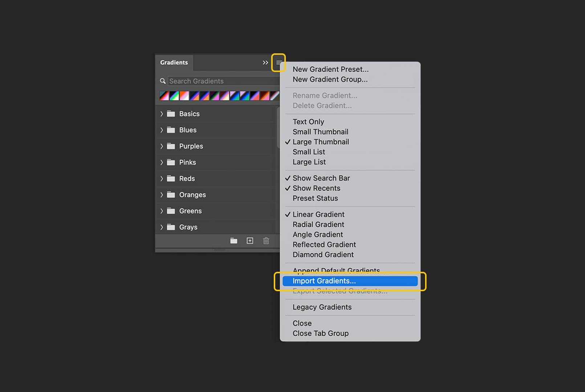Open the Gradients panel flyout menu
This screenshot has height=392, width=585.
click(x=279, y=63)
